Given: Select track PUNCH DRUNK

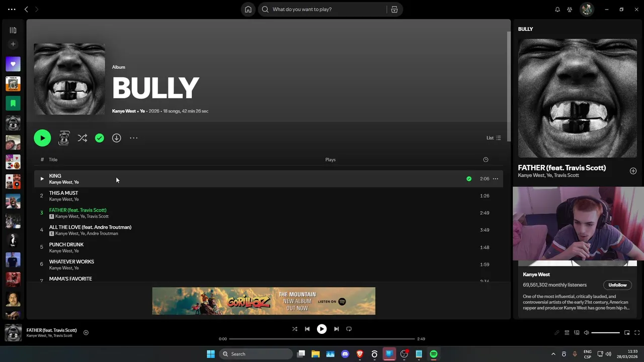Looking at the screenshot, I should tap(269, 247).
